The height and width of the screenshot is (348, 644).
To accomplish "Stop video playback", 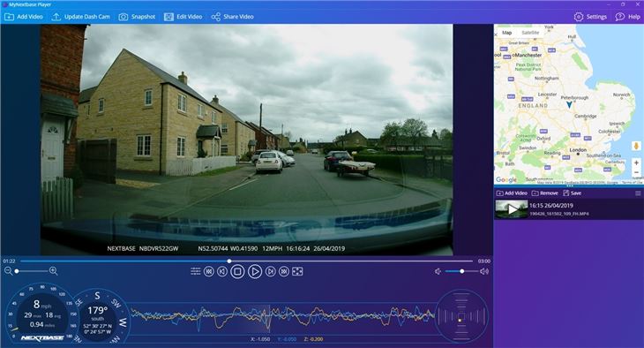I will coord(237,271).
